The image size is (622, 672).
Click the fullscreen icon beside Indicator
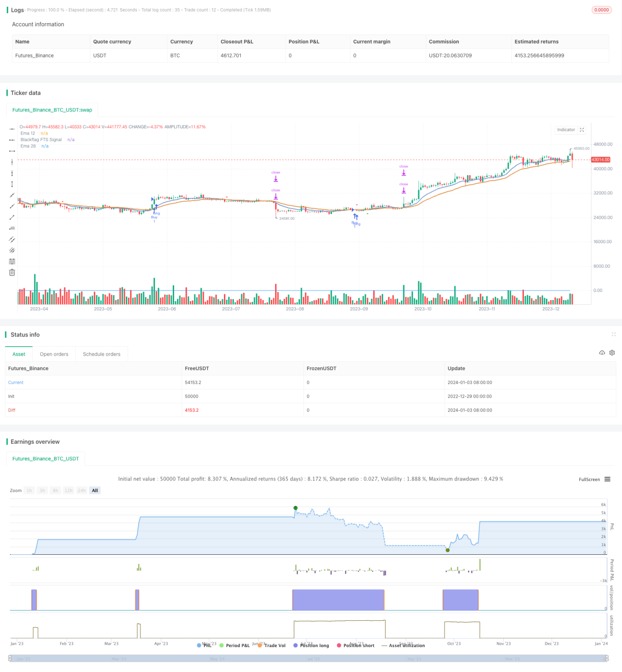(582, 130)
